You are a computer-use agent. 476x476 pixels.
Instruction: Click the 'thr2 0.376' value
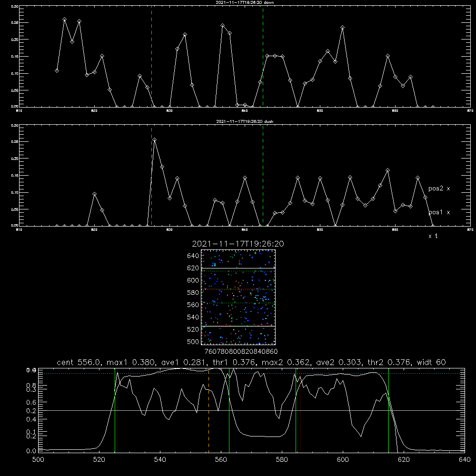[389, 362]
